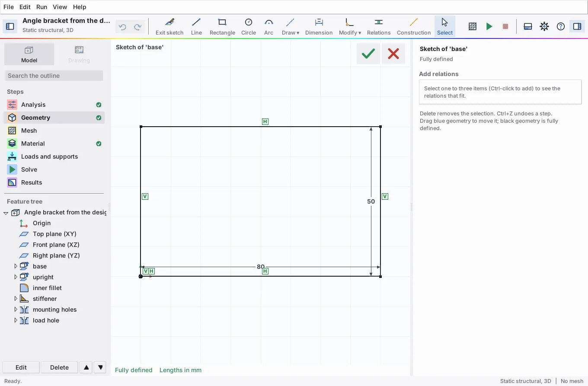This screenshot has height=386, width=588.
Task: Expand the 'stiffener' feature node
Action: (x=16, y=299)
